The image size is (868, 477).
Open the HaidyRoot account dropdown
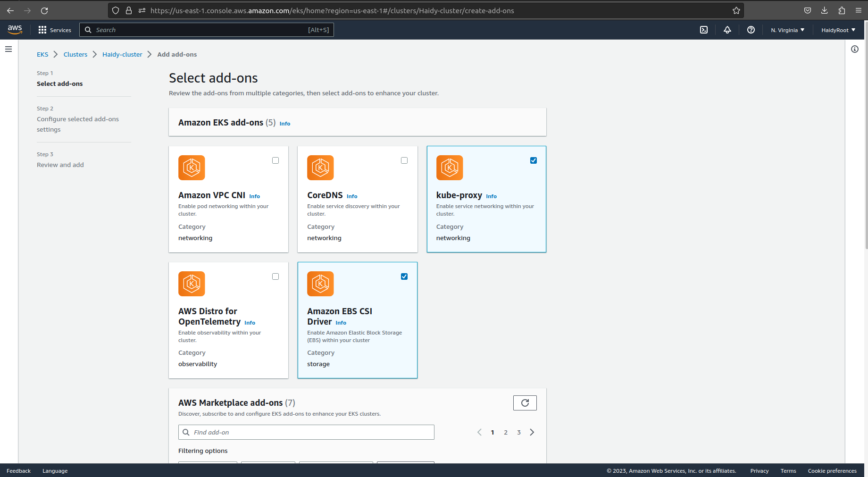click(838, 30)
